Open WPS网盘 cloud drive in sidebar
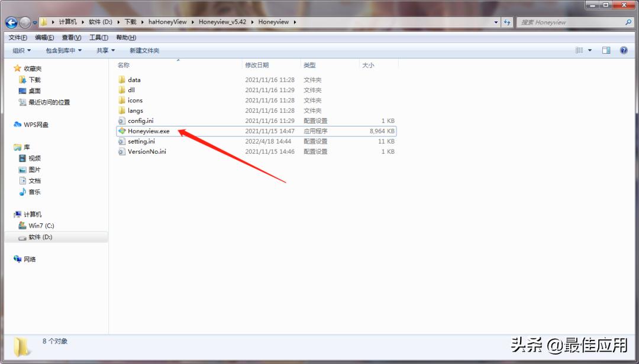This screenshot has width=639, height=364. point(35,125)
